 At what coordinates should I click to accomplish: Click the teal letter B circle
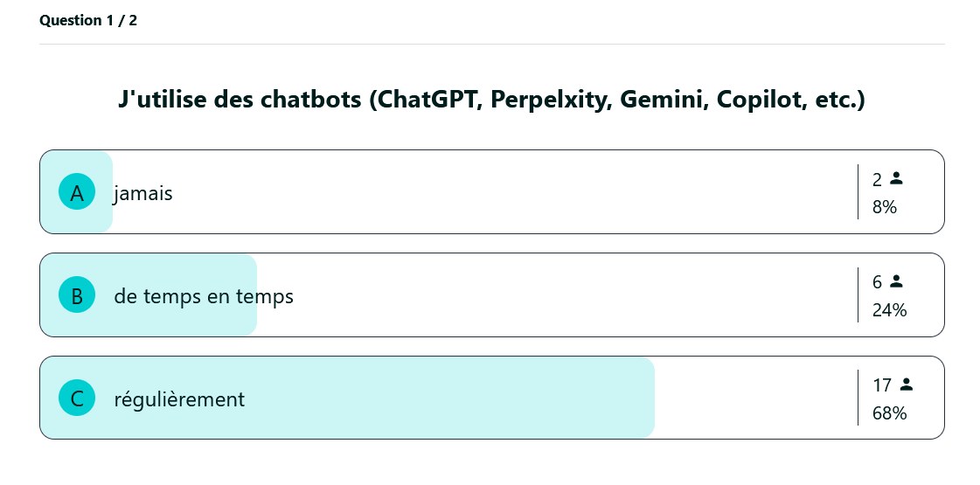(77, 295)
